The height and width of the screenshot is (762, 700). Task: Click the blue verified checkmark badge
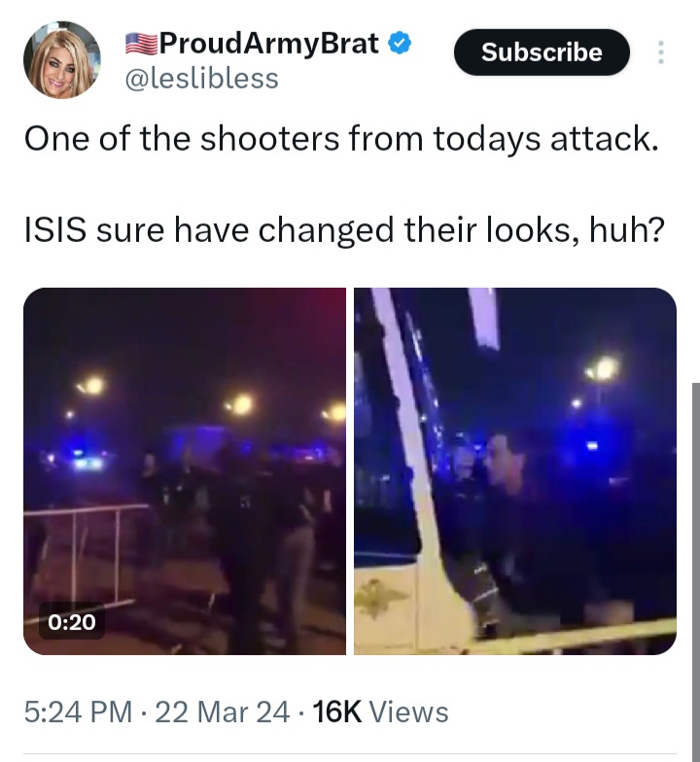[x=400, y=43]
